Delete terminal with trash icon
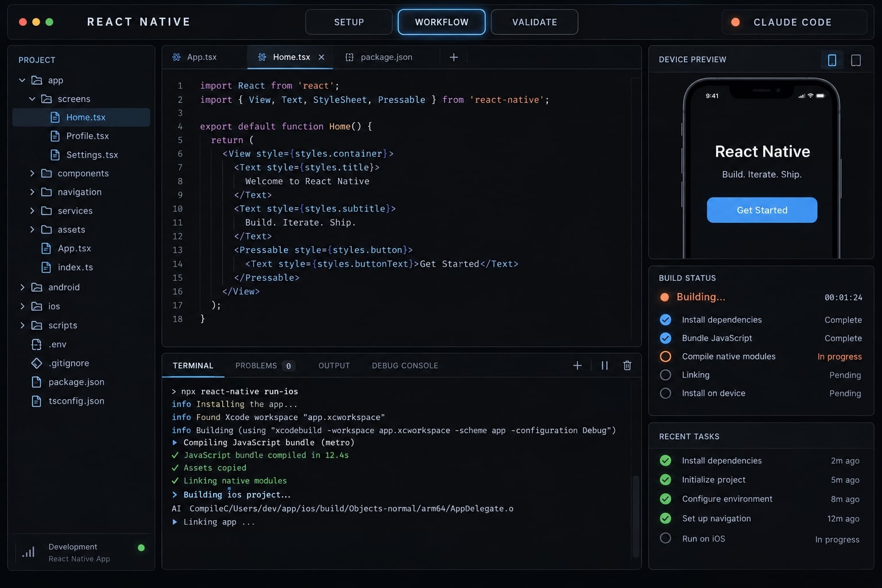The width and height of the screenshot is (882, 588). (x=627, y=366)
